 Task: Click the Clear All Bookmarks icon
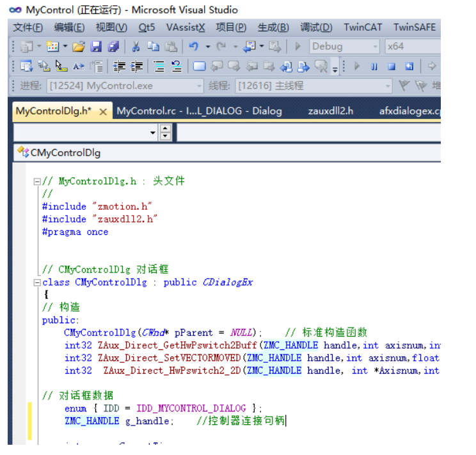[x=321, y=66]
